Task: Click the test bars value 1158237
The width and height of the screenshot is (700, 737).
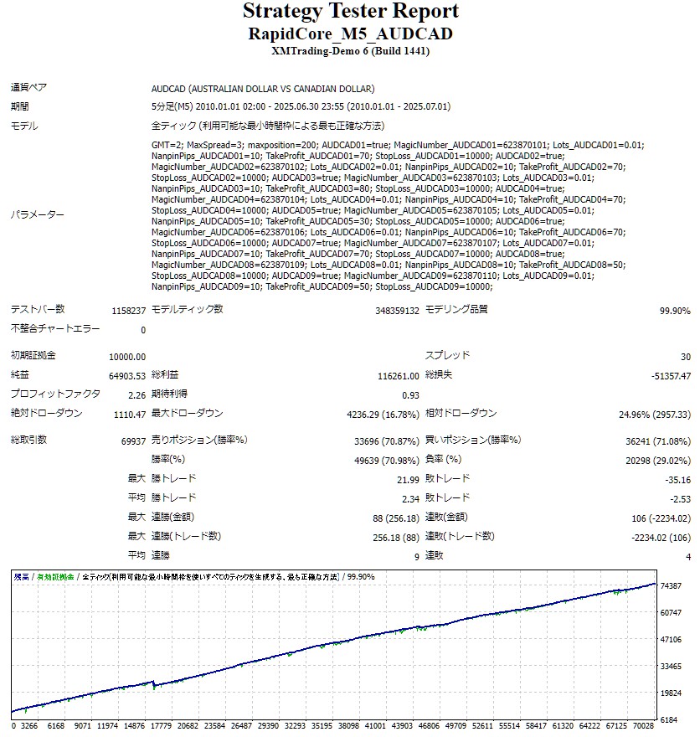Action: (x=129, y=311)
